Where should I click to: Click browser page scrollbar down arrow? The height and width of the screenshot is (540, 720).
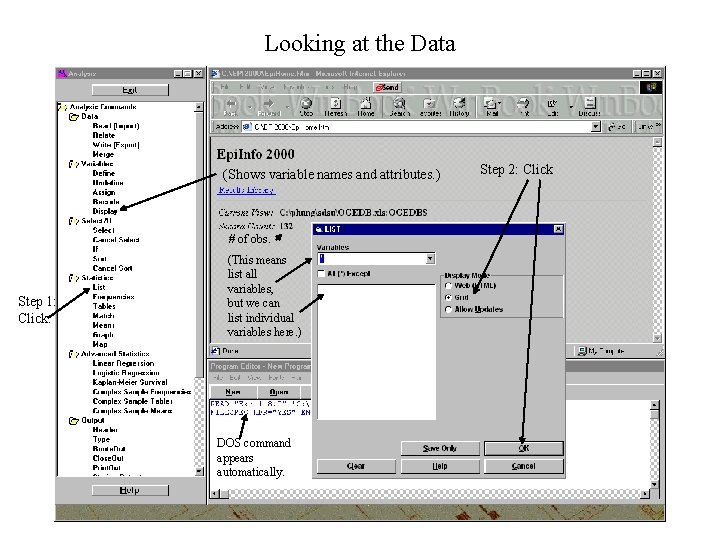click(657, 338)
